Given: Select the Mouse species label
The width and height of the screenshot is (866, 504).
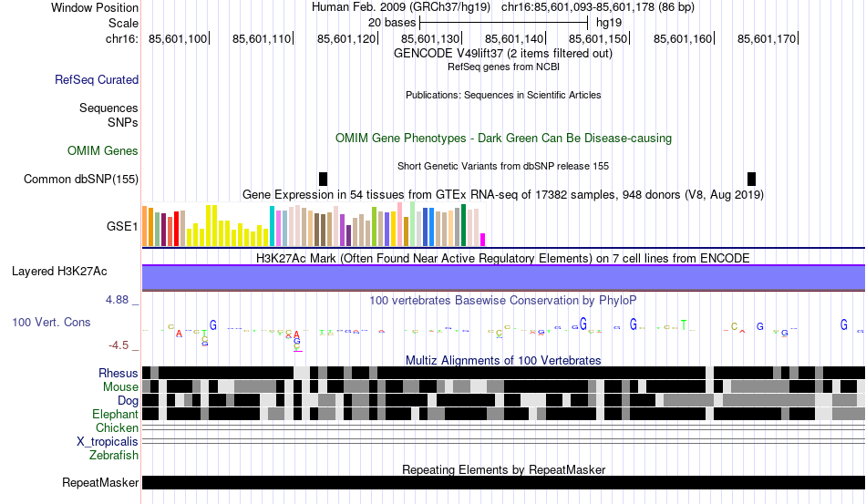Looking at the screenshot, I should click(120, 387).
